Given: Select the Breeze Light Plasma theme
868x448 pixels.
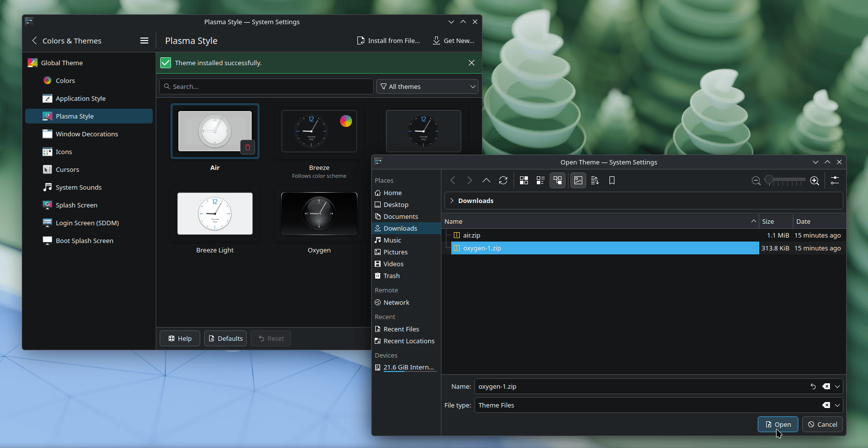Looking at the screenshot, I should [x=215, y=213].
